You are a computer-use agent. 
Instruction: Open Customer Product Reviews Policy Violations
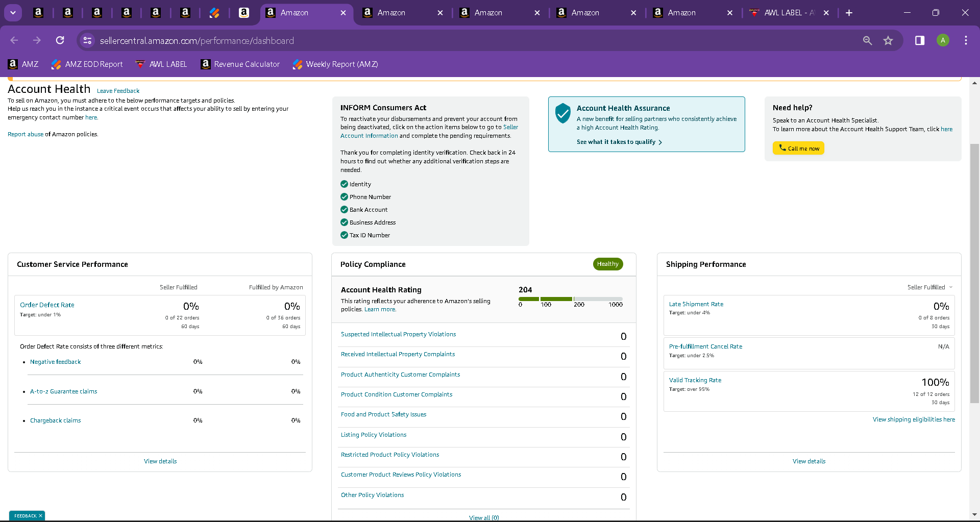[401, 475]
